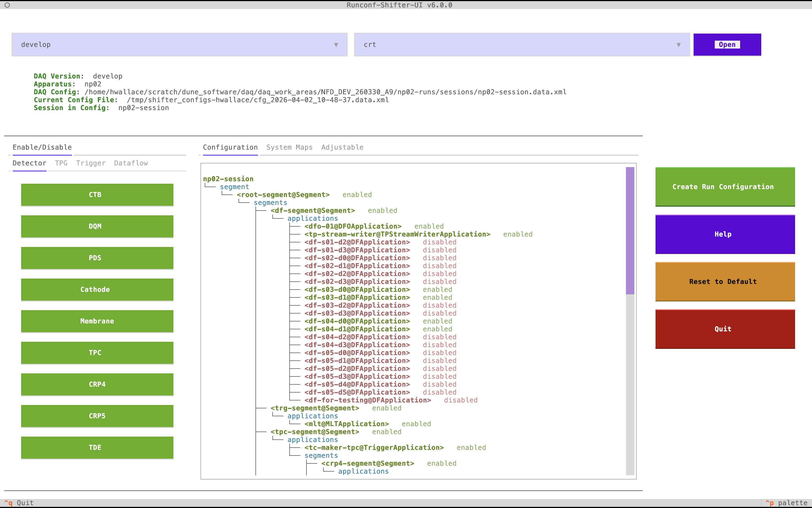
Task: Select trg-segment@Segment tree node
Action: click(315, 408)
